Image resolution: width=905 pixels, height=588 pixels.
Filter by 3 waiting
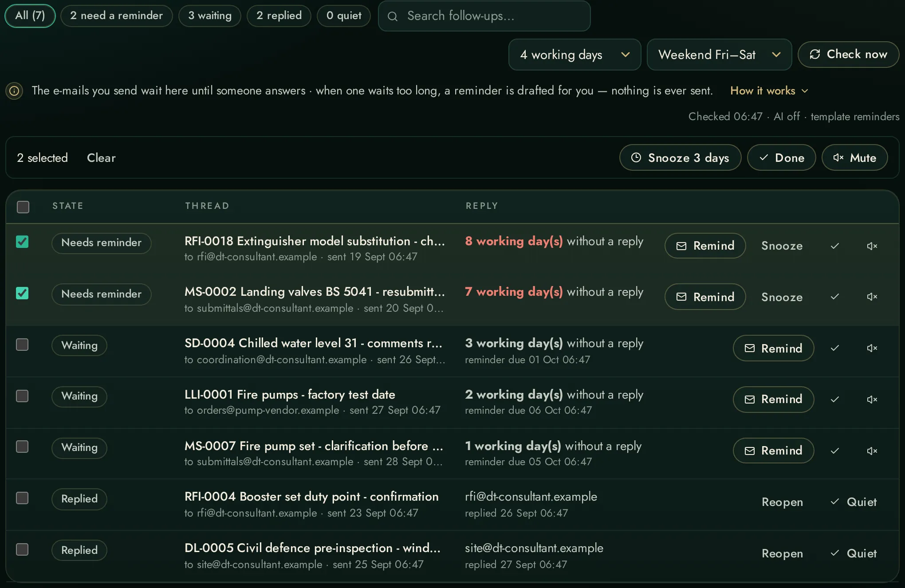[210, 16]
